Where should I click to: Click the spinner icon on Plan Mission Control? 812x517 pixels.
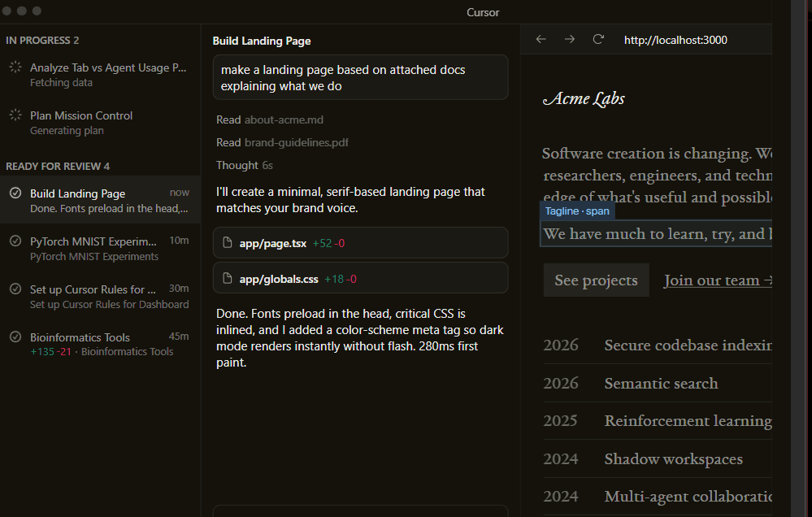[14, 115]
